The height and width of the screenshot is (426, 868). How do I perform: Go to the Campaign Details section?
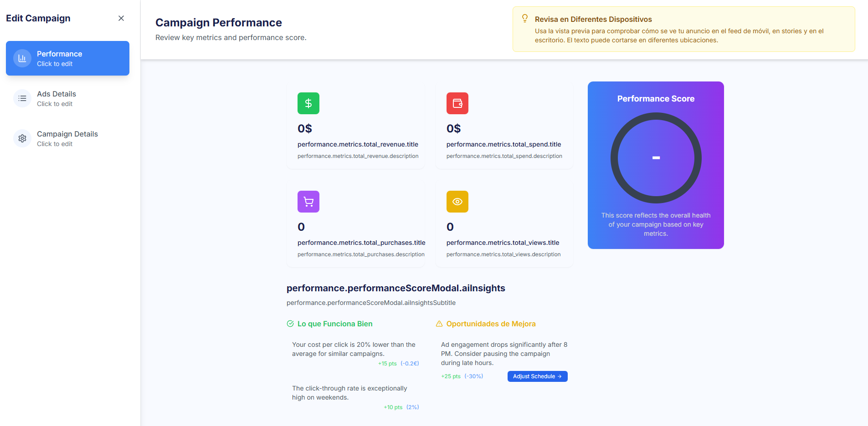tap(67, 138)
